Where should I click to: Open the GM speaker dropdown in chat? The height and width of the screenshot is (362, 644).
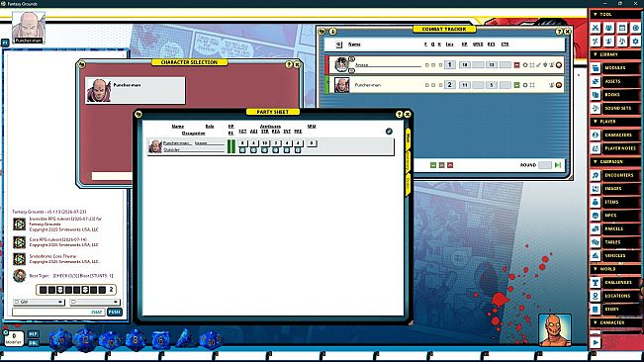pos(39,302)
